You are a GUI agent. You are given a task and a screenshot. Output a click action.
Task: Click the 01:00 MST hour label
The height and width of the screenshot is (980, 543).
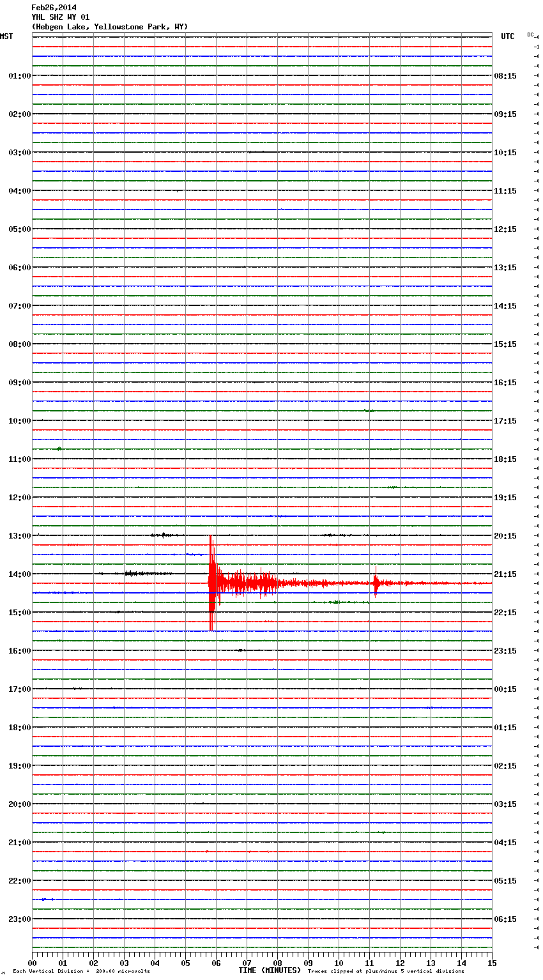click(20, 76)
